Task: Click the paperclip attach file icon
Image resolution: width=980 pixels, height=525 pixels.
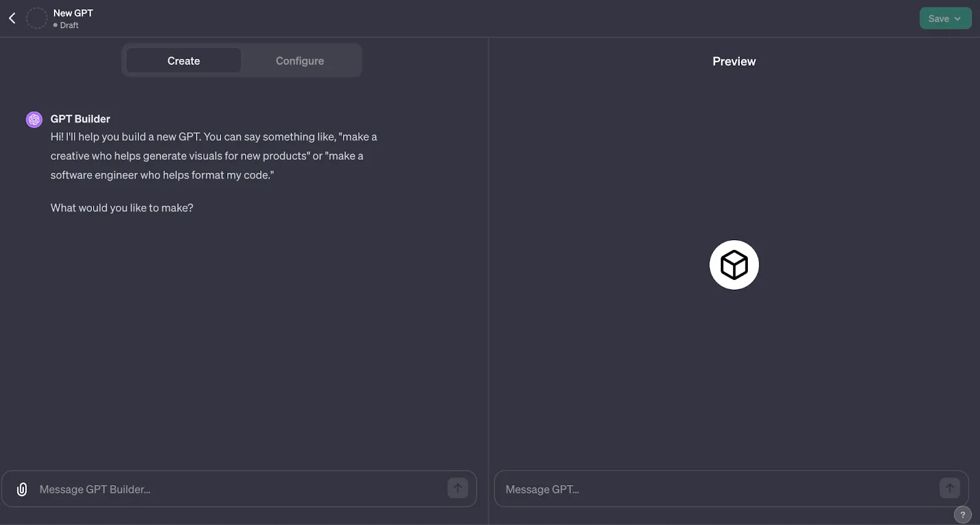Action: (22, 489)
